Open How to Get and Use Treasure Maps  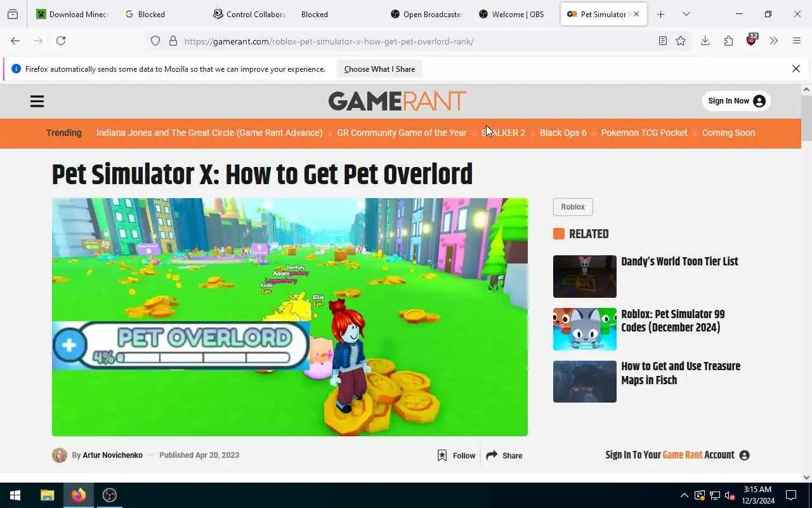(x=681, y=373)
